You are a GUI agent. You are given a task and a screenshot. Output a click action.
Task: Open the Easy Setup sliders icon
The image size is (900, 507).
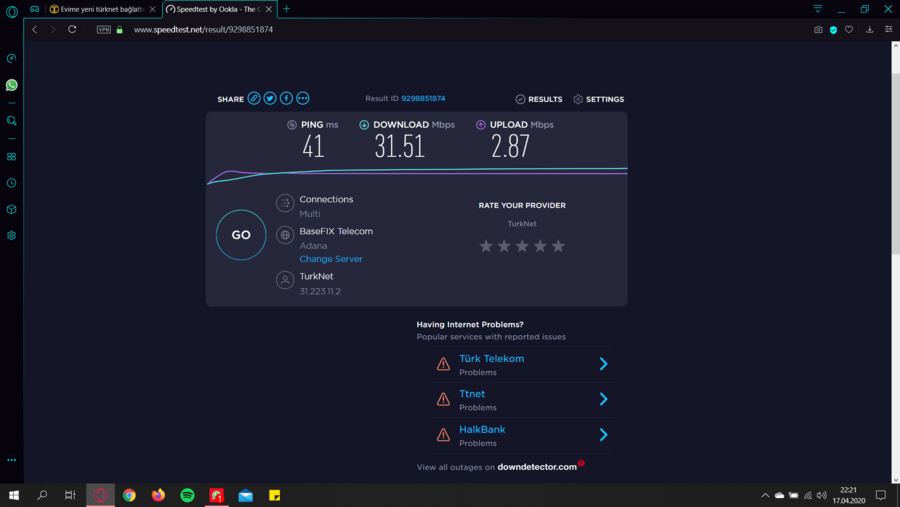pos(889,29)
